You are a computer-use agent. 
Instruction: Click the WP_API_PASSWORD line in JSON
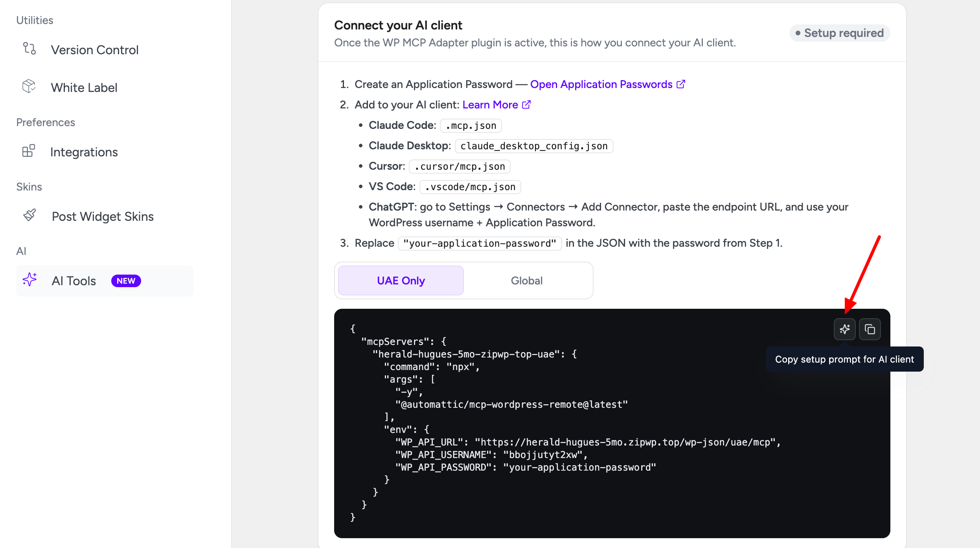pyautogui.click(x=526, y=467)
